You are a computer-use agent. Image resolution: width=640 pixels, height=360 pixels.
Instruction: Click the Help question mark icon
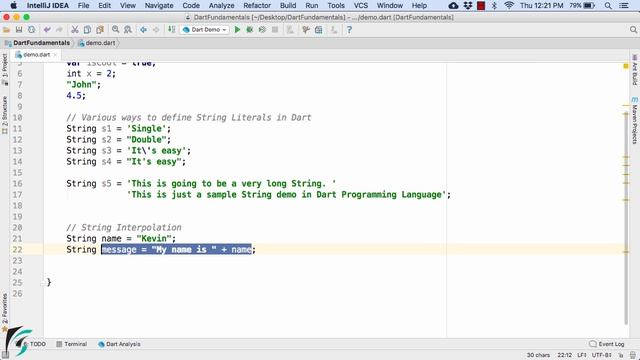tap(349, 30)
